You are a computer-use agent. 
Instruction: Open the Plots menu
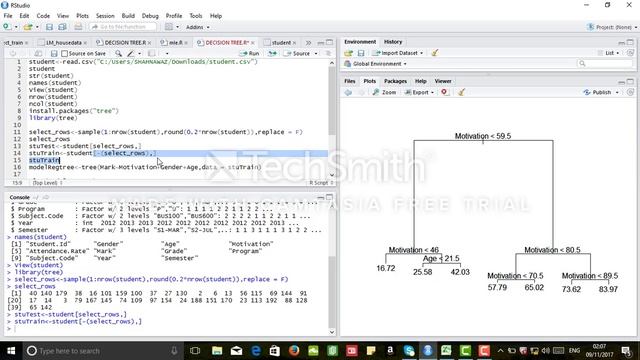(x=82, y=16)
